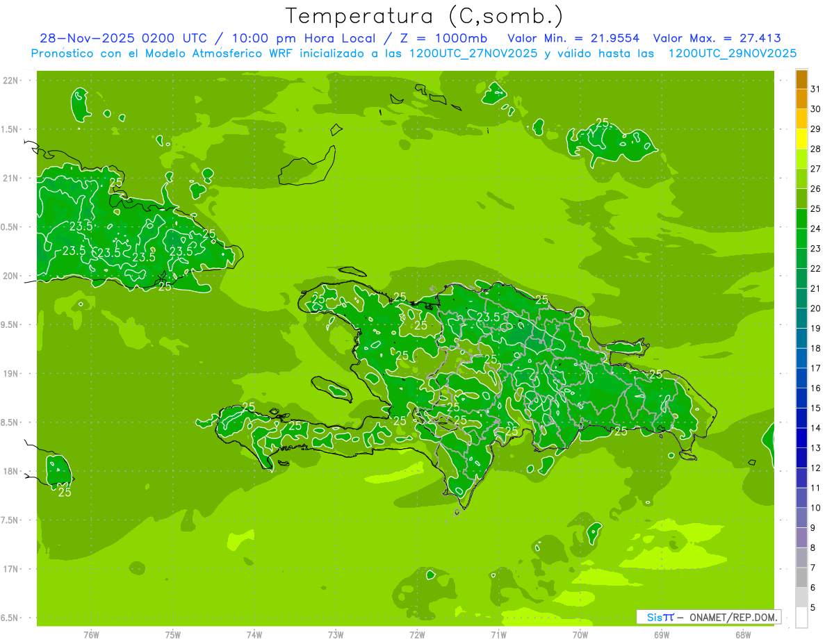Image resolution: width=834 pixels, height=644 pixels.
Task: Click legend value '11' on the color bar
Action: click(816, 488)
